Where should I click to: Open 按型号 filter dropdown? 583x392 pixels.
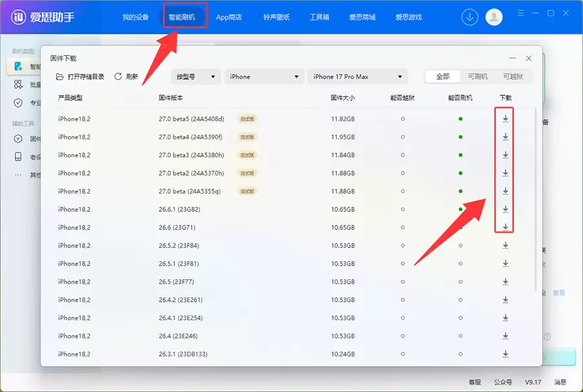coord(196,76)
